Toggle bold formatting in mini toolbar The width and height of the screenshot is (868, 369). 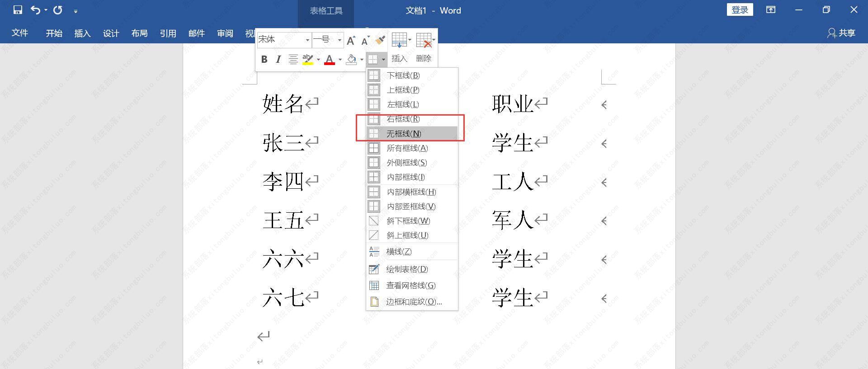(264, 59)
